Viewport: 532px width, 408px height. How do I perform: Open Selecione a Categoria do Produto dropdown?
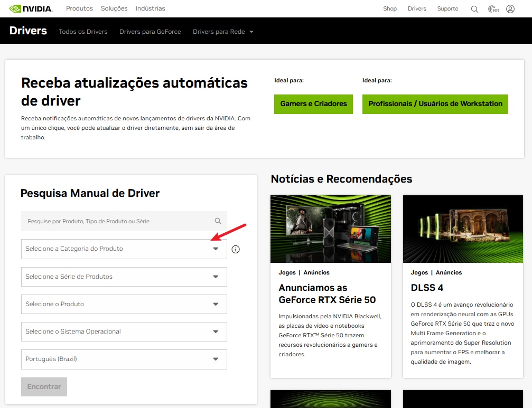click(124, 249)
